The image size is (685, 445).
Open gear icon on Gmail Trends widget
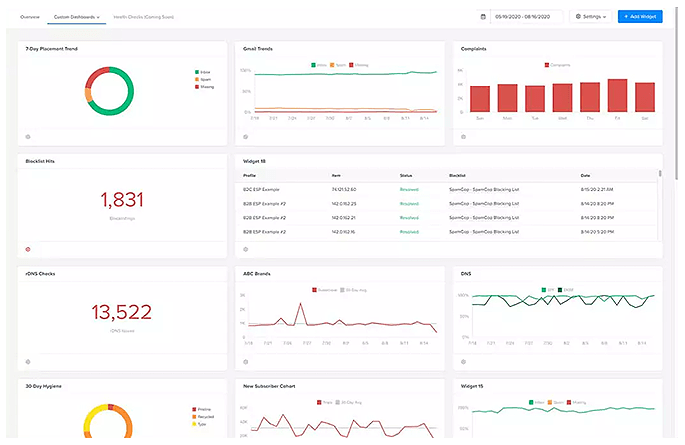(245, 137)
